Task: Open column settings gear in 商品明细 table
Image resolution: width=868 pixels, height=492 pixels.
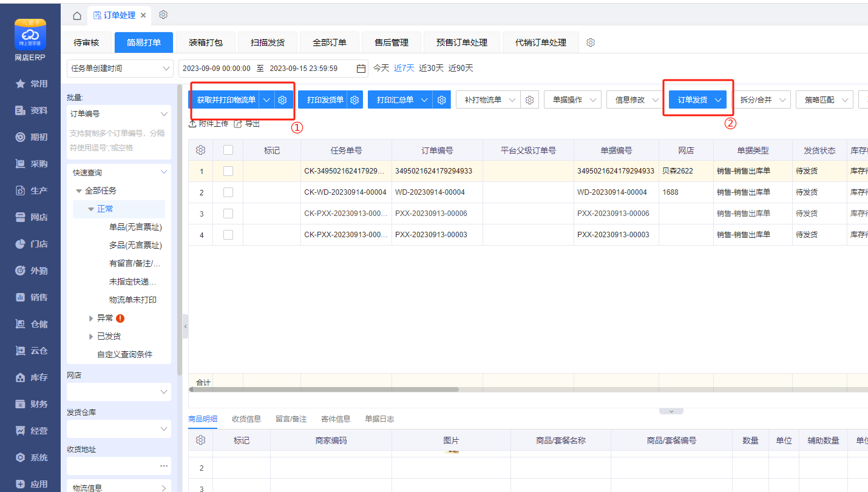Action: point(200,440)
